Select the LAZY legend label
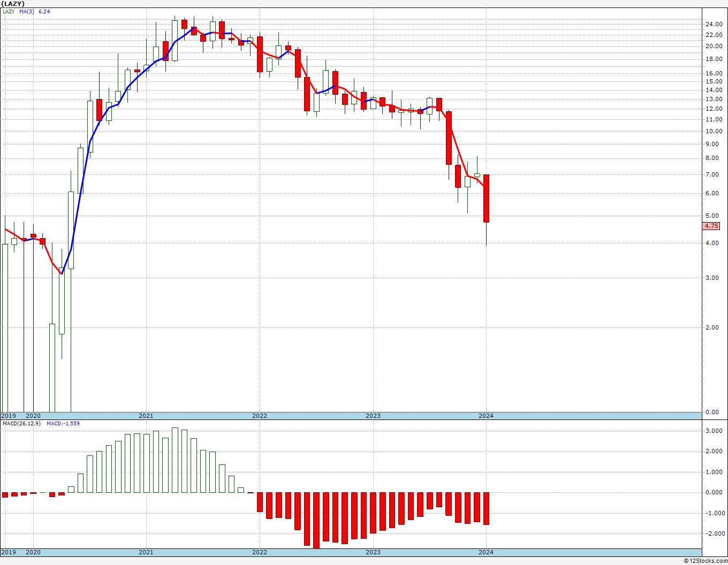The height and width of the screenshot is (565, 728). 9,11
